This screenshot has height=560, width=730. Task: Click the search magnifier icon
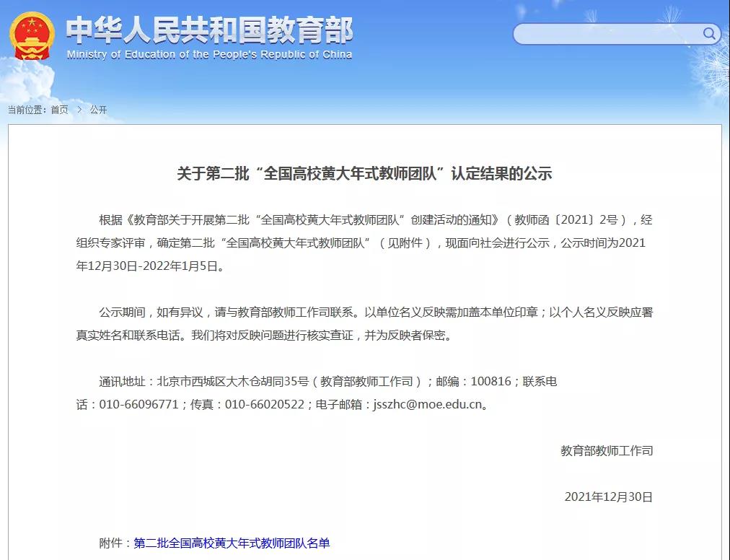pos(708,33)
